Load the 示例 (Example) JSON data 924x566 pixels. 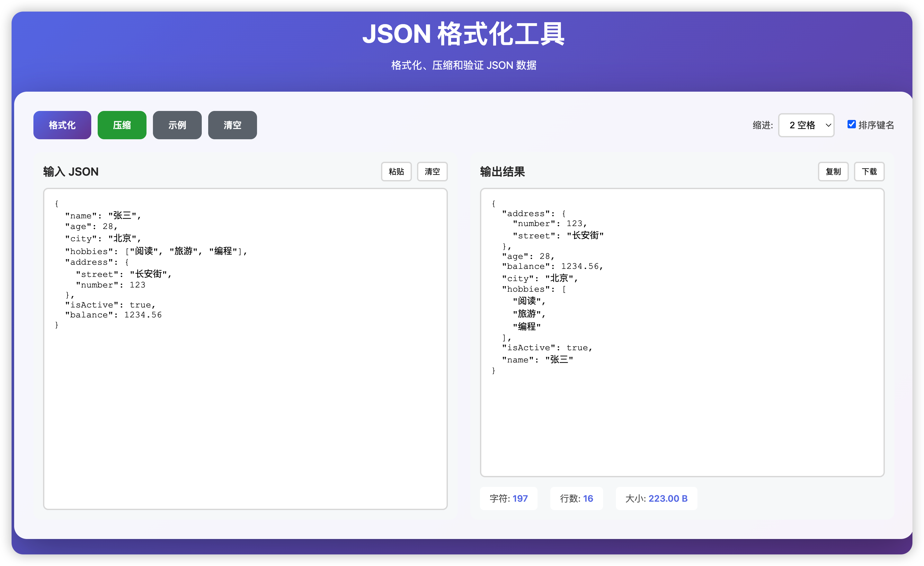177,125
